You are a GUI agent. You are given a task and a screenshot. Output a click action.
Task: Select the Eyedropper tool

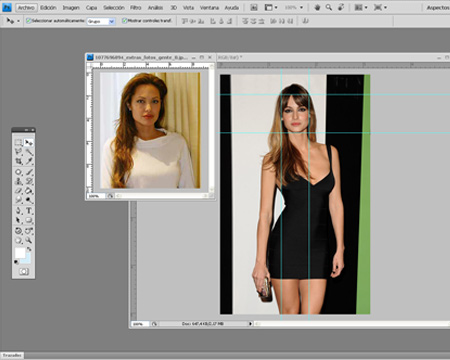(x=29, y=161)
